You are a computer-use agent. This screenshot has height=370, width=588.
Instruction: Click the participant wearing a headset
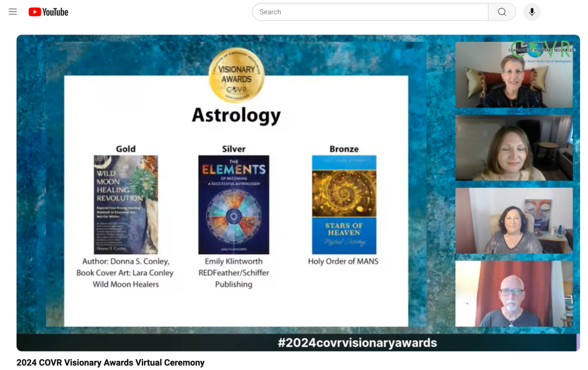coord(513,221)
